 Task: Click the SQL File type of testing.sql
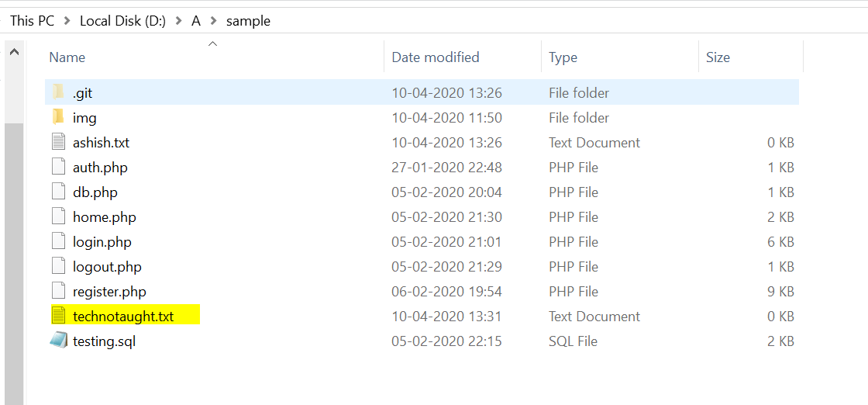pyautogui.click(x=573, y=341)
